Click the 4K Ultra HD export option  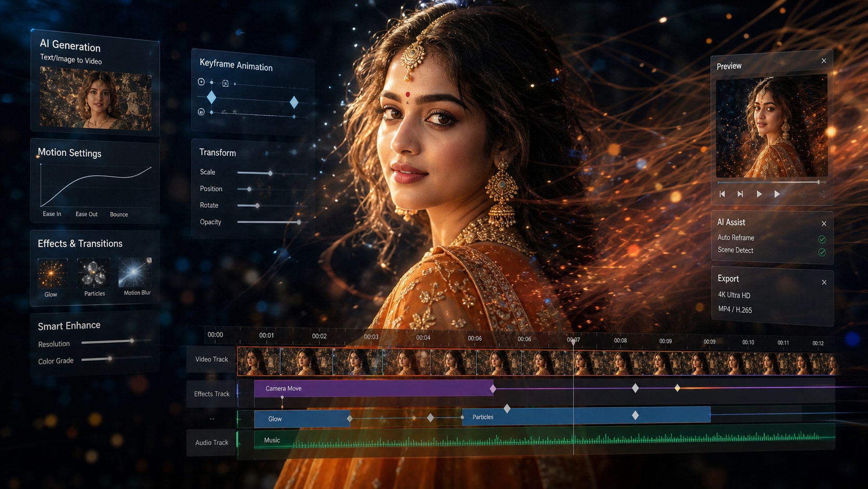(734, 295)
